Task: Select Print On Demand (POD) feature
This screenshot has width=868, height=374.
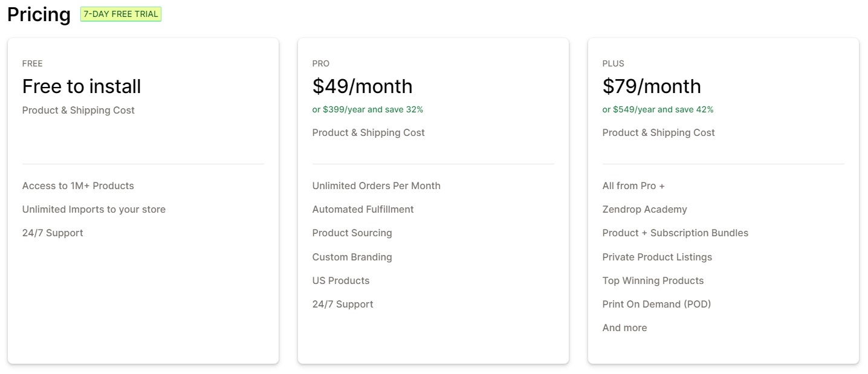Action: [656, 304]
